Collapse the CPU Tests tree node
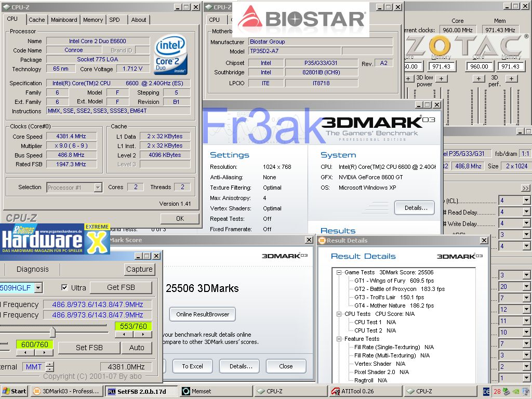This screenshot has width=532, height=399. click(338, 314)
